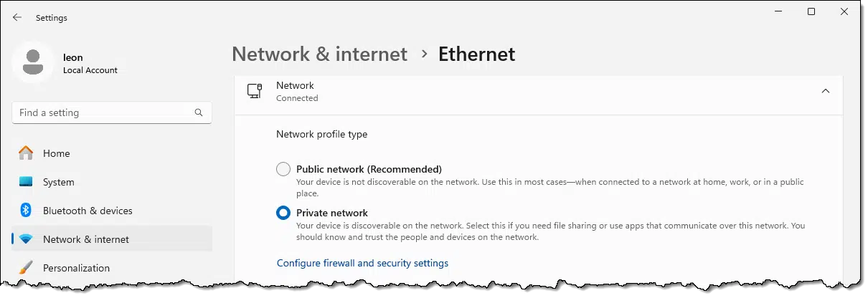Screen dimensions: 868x298
Task: Click Network & internet breadcrumb heading
Action: click(319, 54)
